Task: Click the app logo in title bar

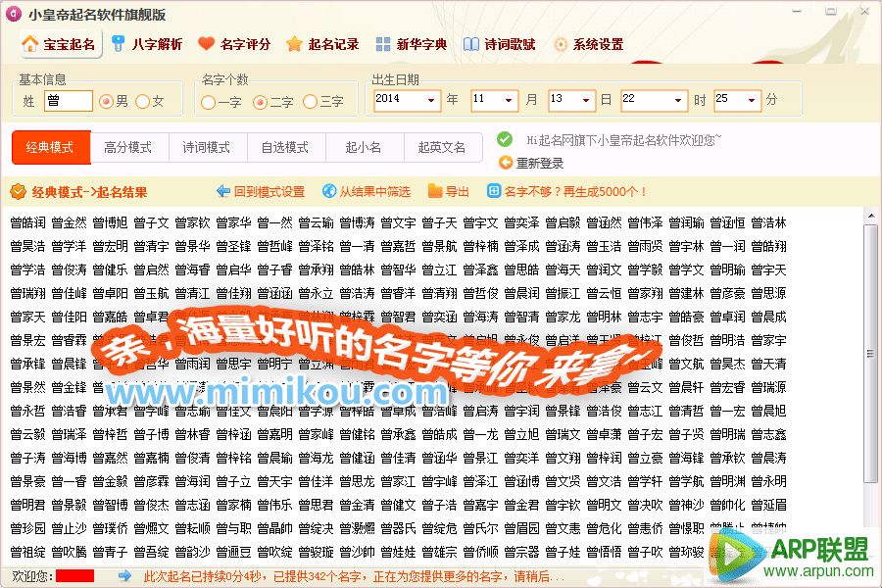Action: click(13, 14)
